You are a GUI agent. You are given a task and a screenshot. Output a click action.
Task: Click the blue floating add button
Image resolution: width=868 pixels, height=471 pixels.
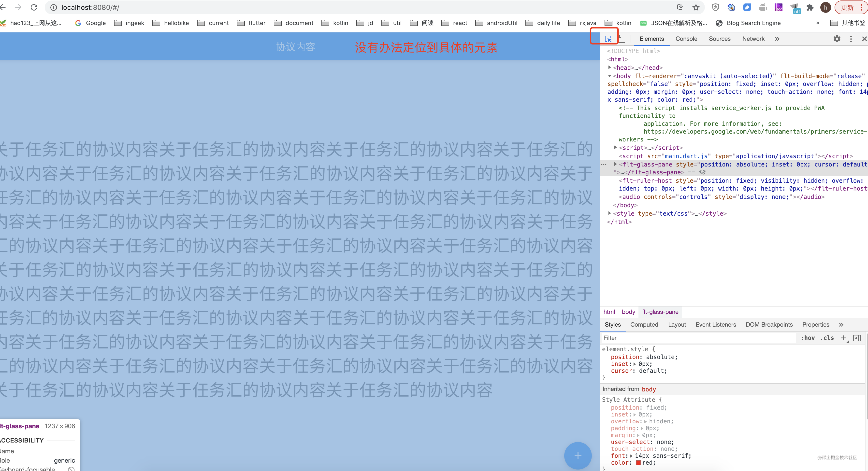(578, 456)
